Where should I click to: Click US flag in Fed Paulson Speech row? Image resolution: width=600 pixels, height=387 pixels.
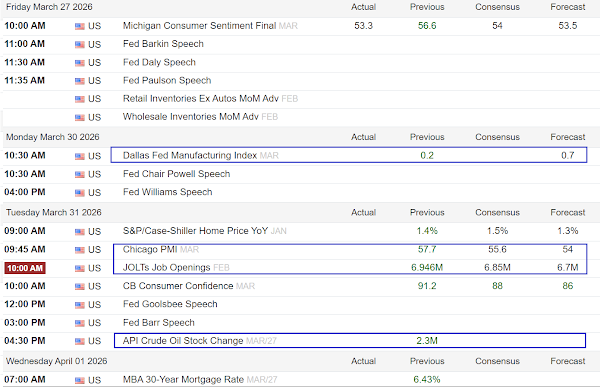pyautogui.click(x=80, y=81)
